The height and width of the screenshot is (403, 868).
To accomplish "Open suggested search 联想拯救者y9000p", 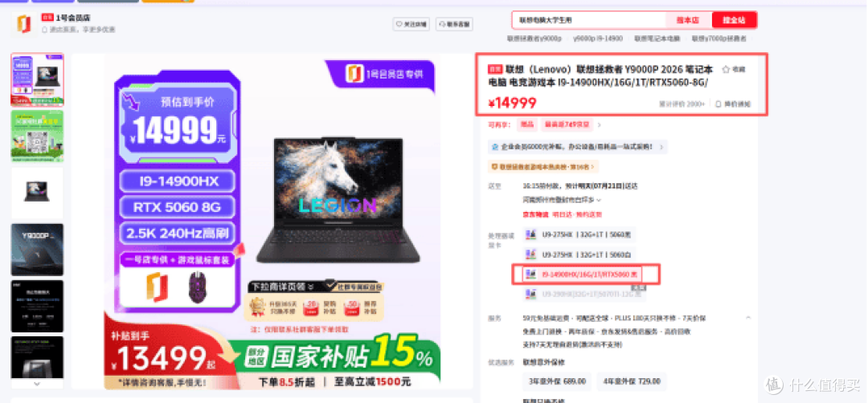I will click(x=534, y=39).
